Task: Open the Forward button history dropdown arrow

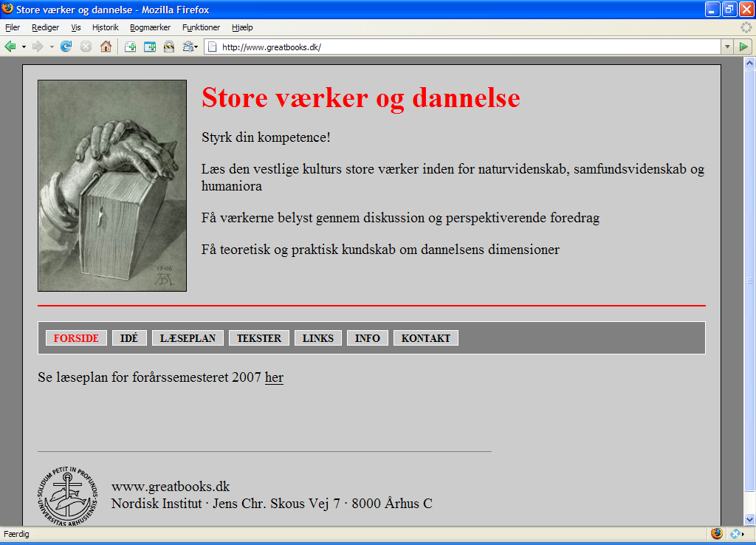Action: pos(52,47)
